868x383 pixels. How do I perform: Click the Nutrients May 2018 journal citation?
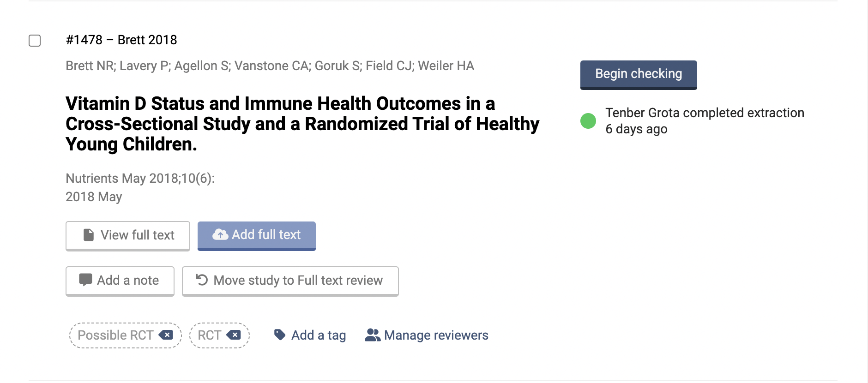pyautogui.click(x=140, y=179)
